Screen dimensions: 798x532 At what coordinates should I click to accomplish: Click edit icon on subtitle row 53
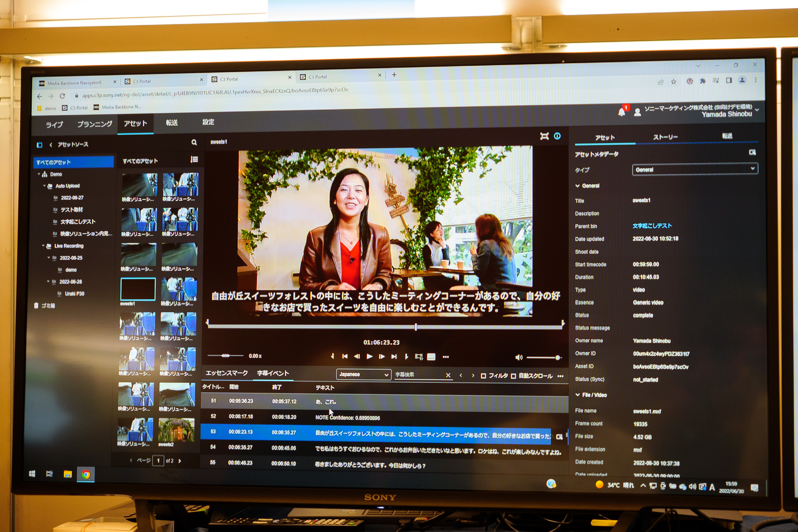pyautogui.click(x=559, y=437)
